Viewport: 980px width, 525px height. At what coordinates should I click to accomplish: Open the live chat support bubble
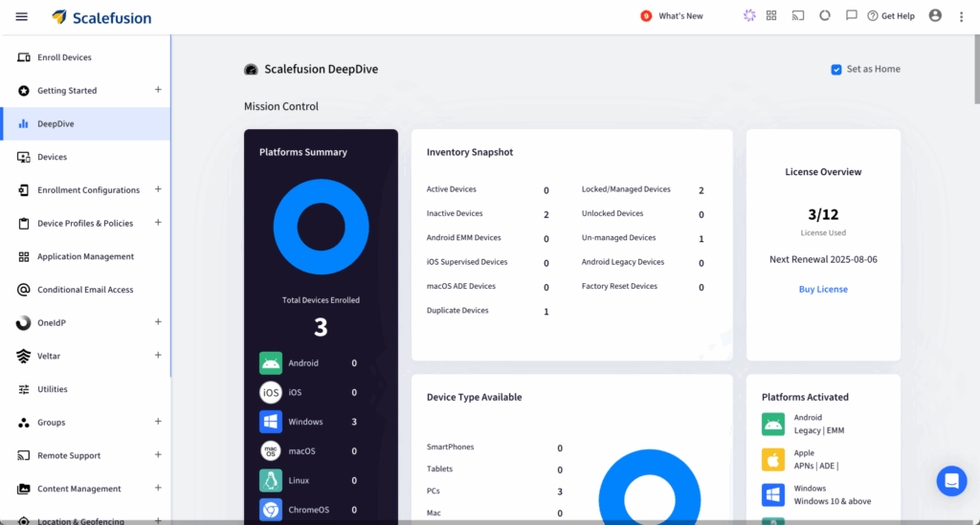[x=951, y=481]
